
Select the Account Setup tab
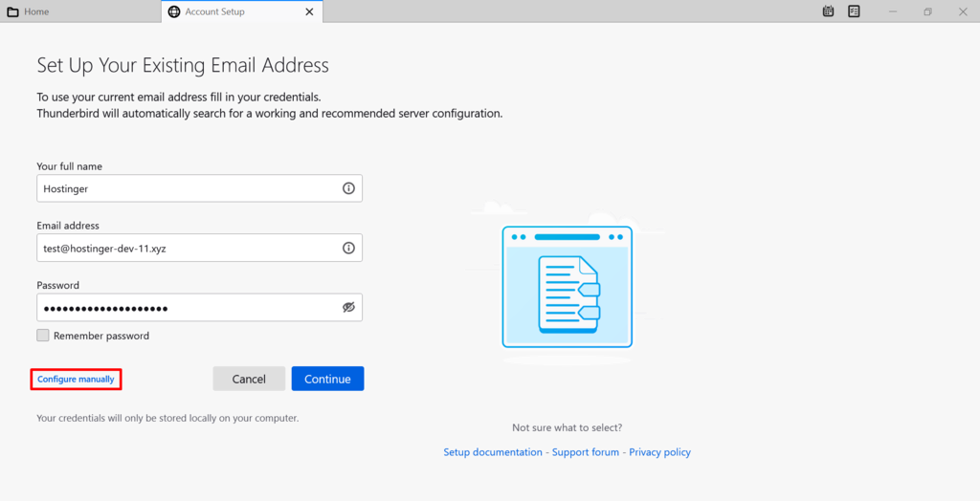[242, 11]
